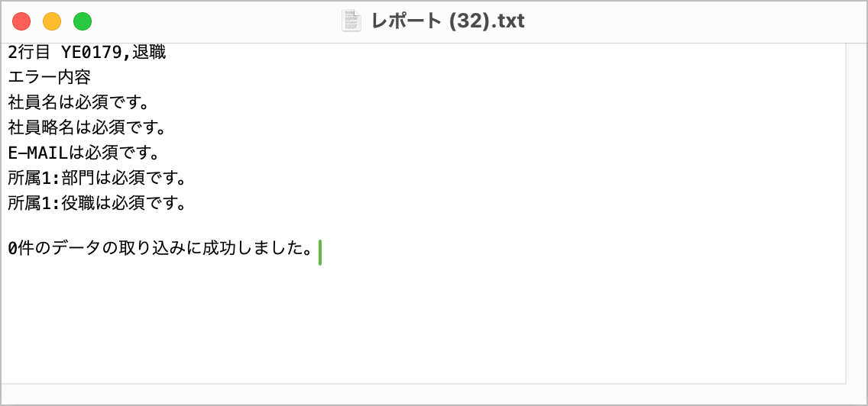Click the text document icon in title bar
This screenshot has width=868, height=406.
coord(351,21)
